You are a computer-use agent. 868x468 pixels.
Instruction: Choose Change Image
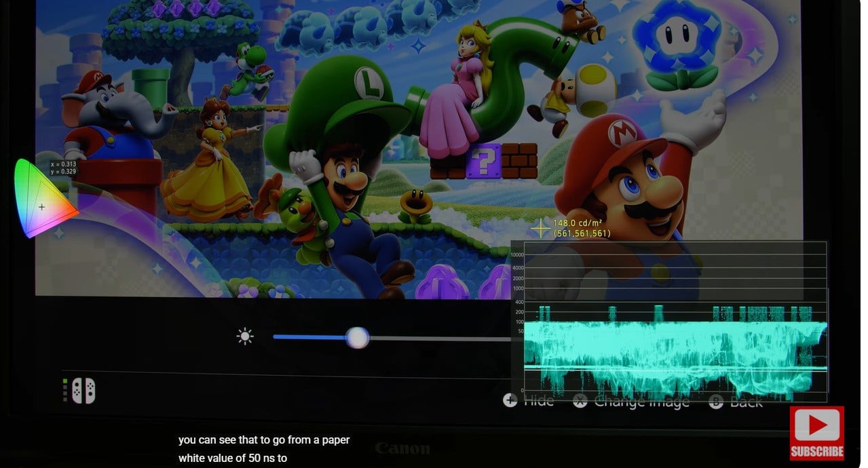click(641, 402)
